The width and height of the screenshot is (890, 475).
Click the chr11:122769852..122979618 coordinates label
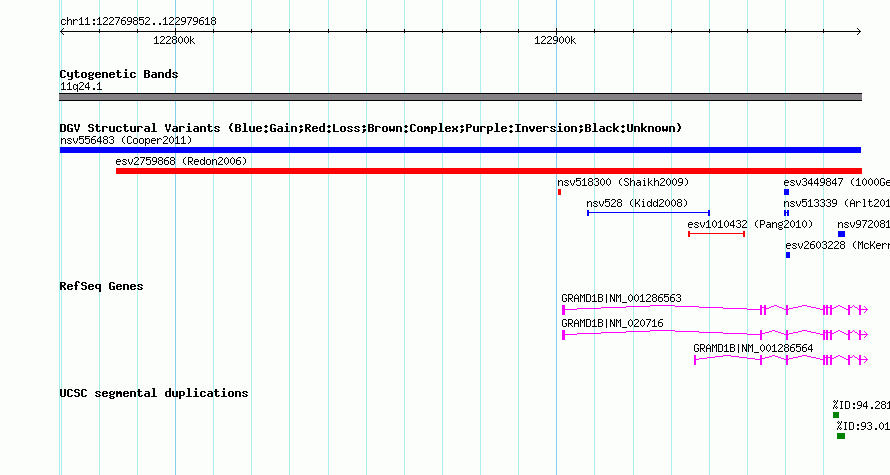click(138, 21)
